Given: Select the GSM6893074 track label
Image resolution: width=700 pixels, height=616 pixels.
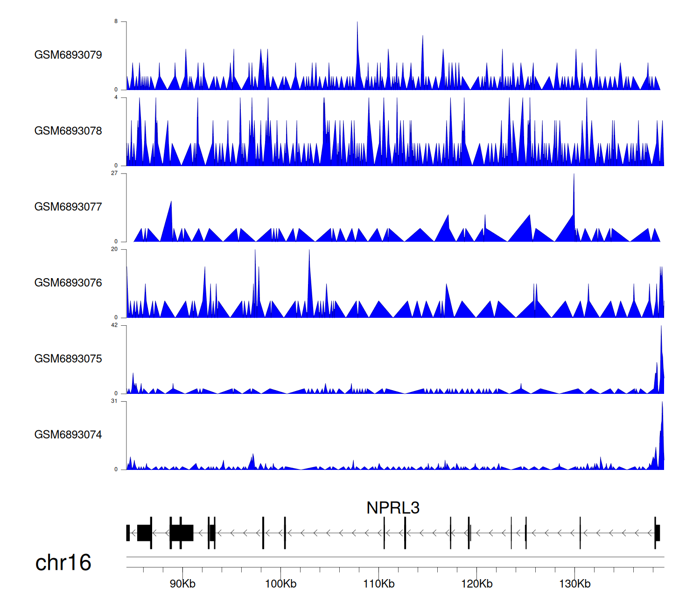Looking at the screenshot, I should [x=68, y=435].
